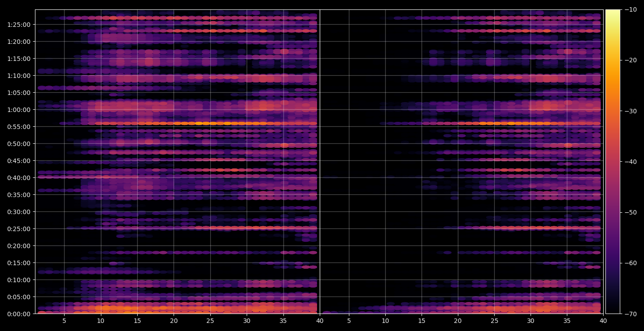The width and height of the screenshot is (644, 331).
Task: Select the 0:10:00 y-axis tick label
Action: [19, 279]
